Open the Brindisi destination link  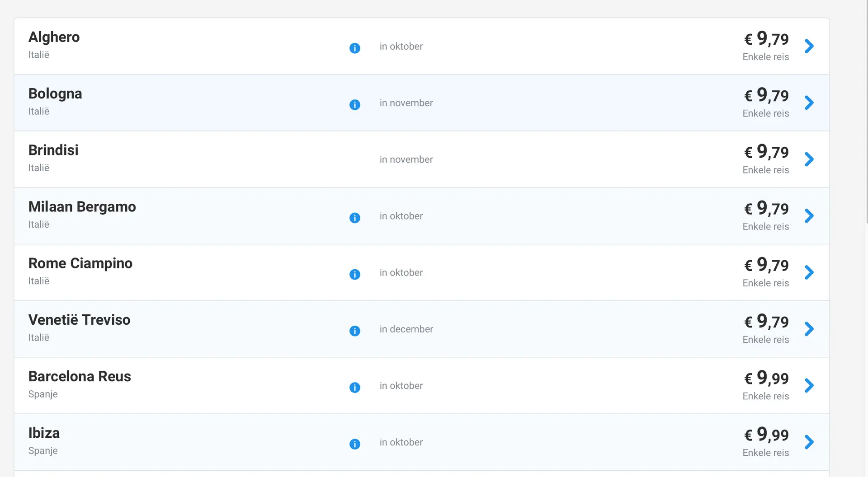point(53,150)
